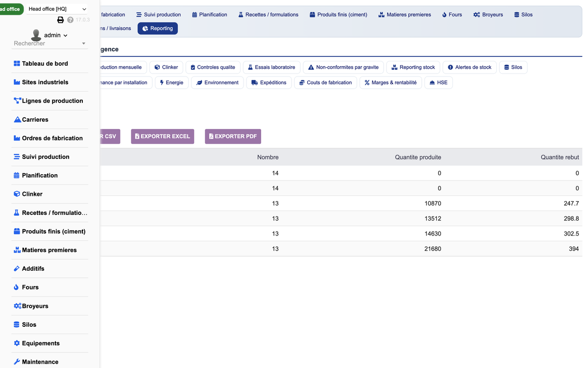Click the 21680 quantity cell
Screen dimensions: 588x368
433,249
